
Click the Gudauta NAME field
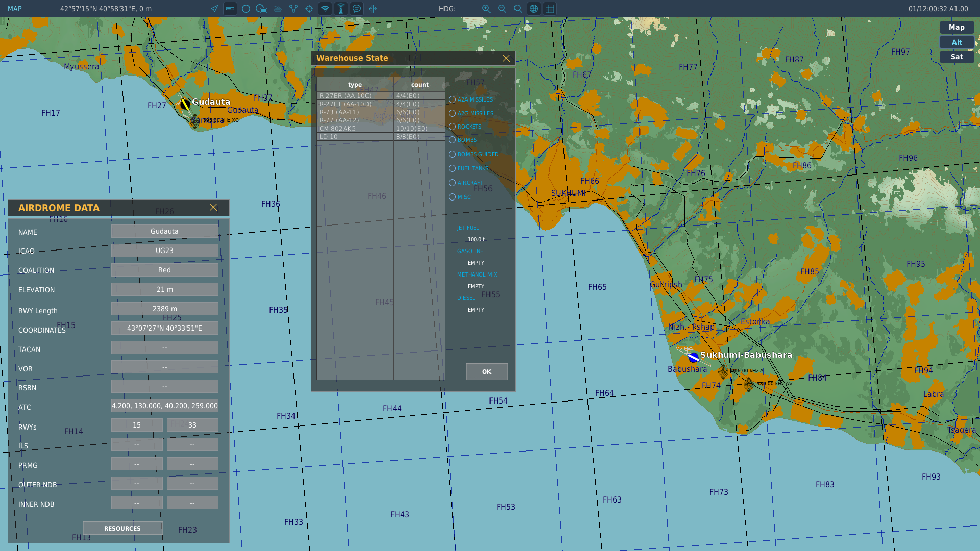[x=165, y=231]
